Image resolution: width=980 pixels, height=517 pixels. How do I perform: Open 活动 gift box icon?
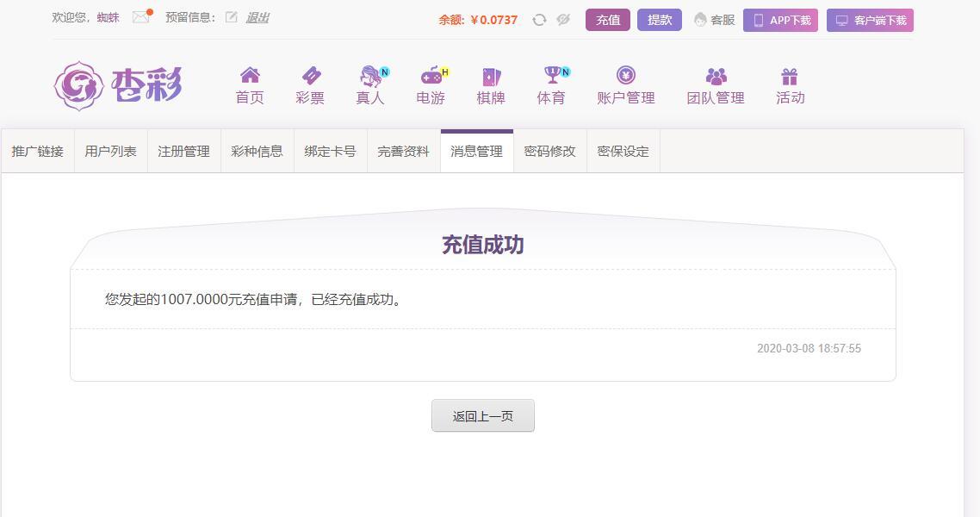point(790,77)
